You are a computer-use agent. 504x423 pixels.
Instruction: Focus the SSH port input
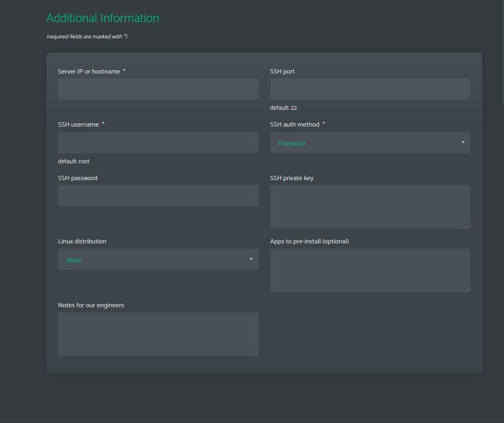click(x=370, y=89)
